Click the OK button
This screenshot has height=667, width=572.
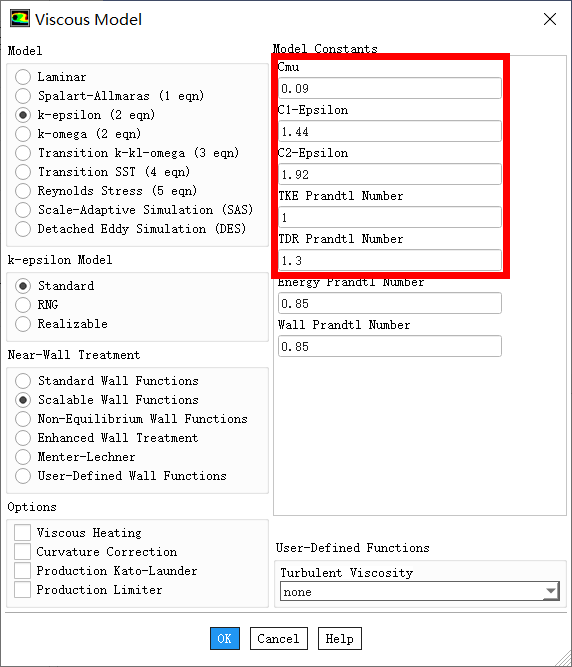225,638
